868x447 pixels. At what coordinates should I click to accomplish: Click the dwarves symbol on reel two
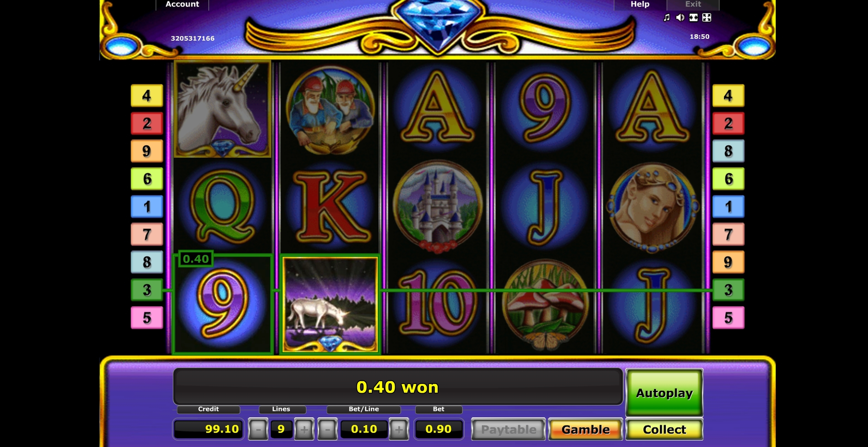[330, 110]
